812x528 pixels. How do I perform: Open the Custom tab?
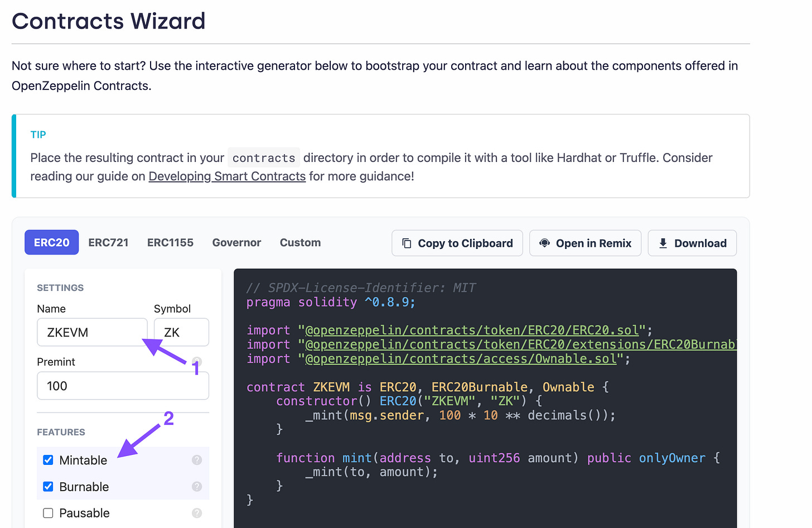[x=300, y=243]
